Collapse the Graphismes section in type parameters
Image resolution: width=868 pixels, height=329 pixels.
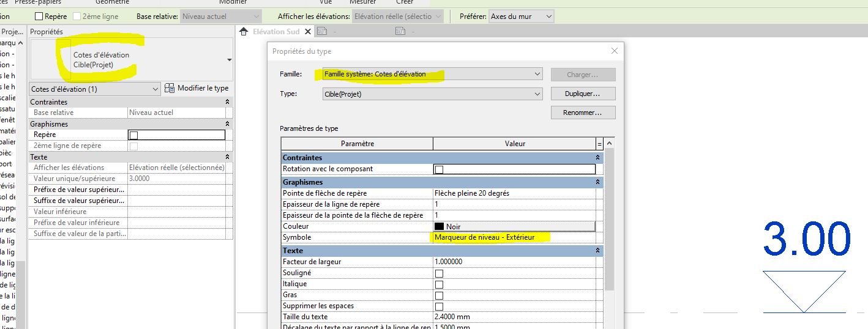(x=597, y=182)
